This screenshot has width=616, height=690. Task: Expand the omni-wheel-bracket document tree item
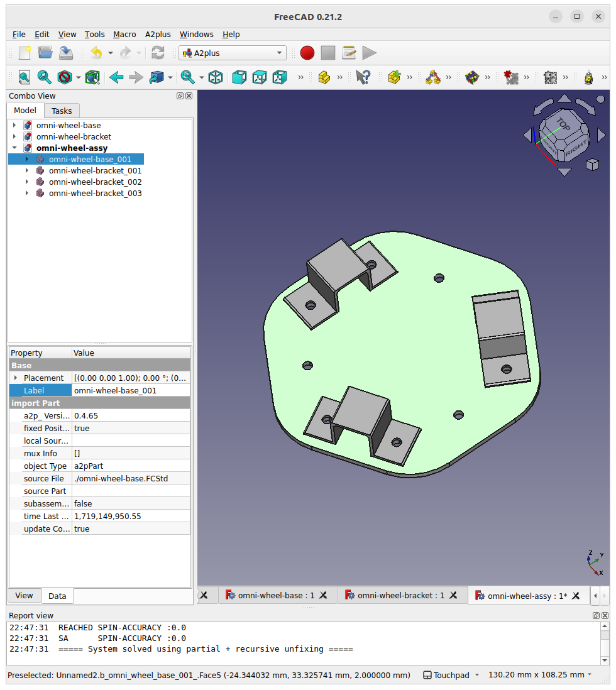[14, 136]
